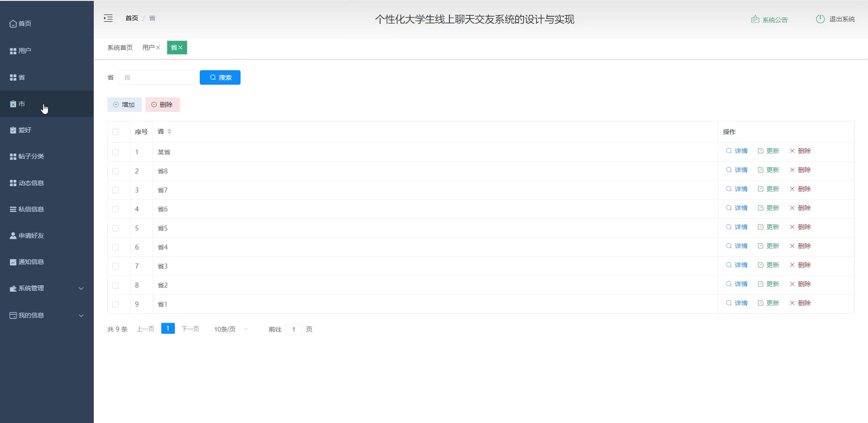Check the row for 某省
Viewport: 868px width, 423px height.
(116, 152)
